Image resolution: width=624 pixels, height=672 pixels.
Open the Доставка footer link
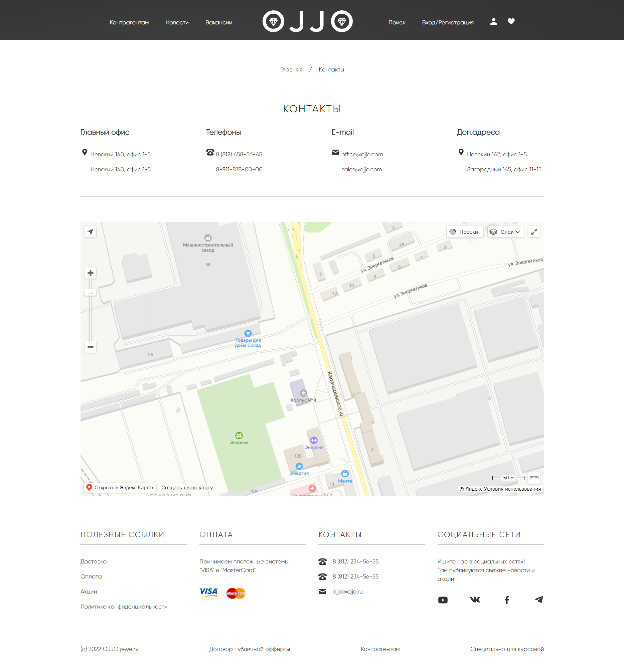[x=94, y=561]
